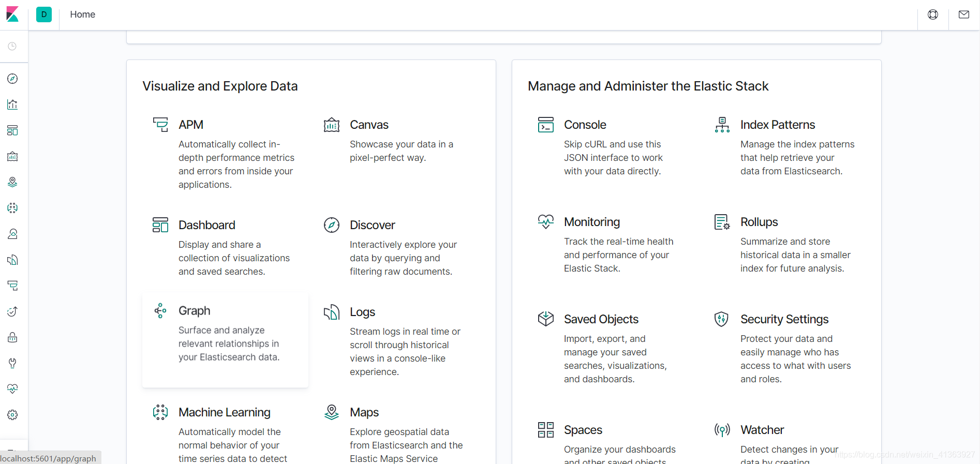Click 'Protect your data and easily manage' description
This screenshot has height=464, width=980.
pos(796,359)
